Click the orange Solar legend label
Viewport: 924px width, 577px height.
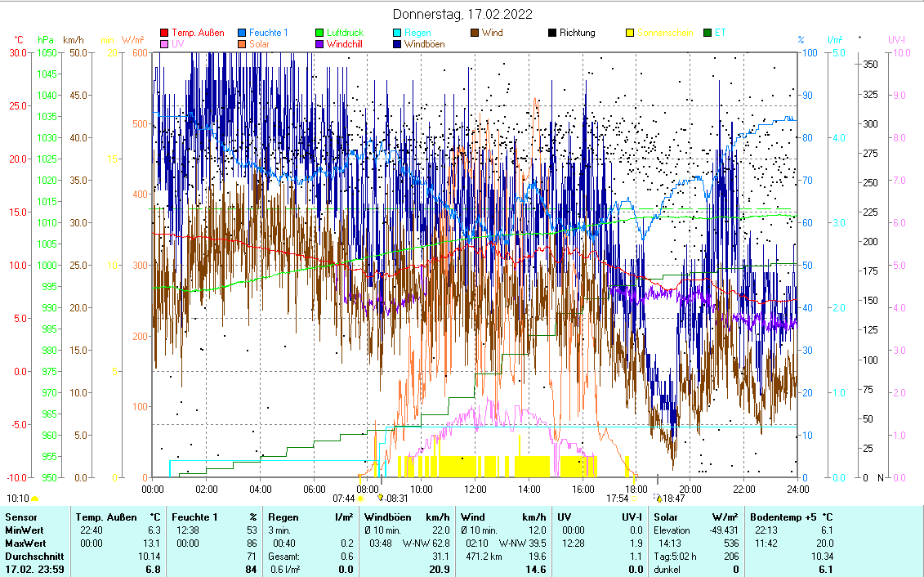260,44
